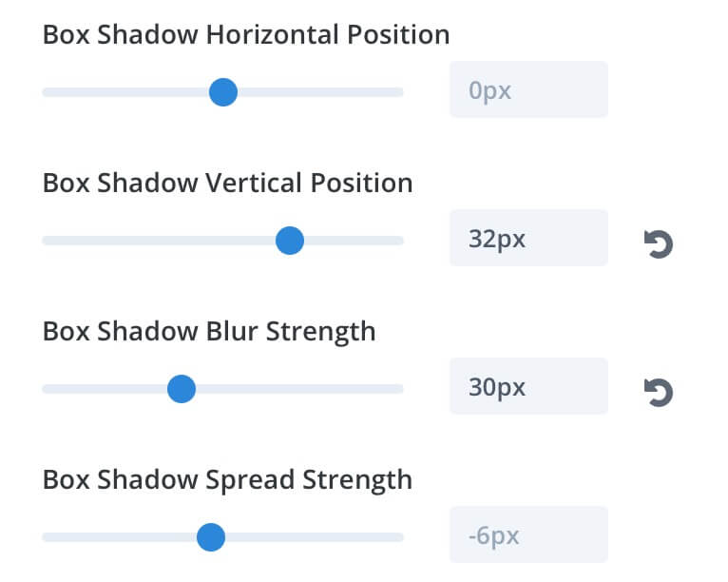Reset the Box Shadow Blur Strength value
This screenshot has width=728, height=582.
tap(659, 393)
